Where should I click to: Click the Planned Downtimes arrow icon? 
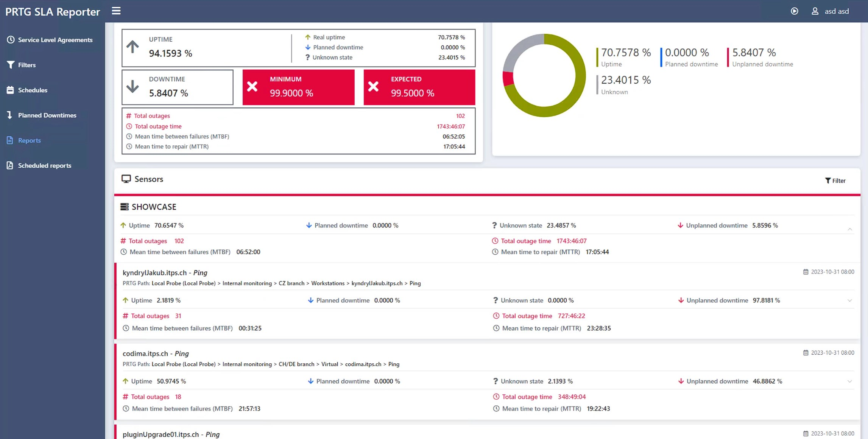coord(10,115)
